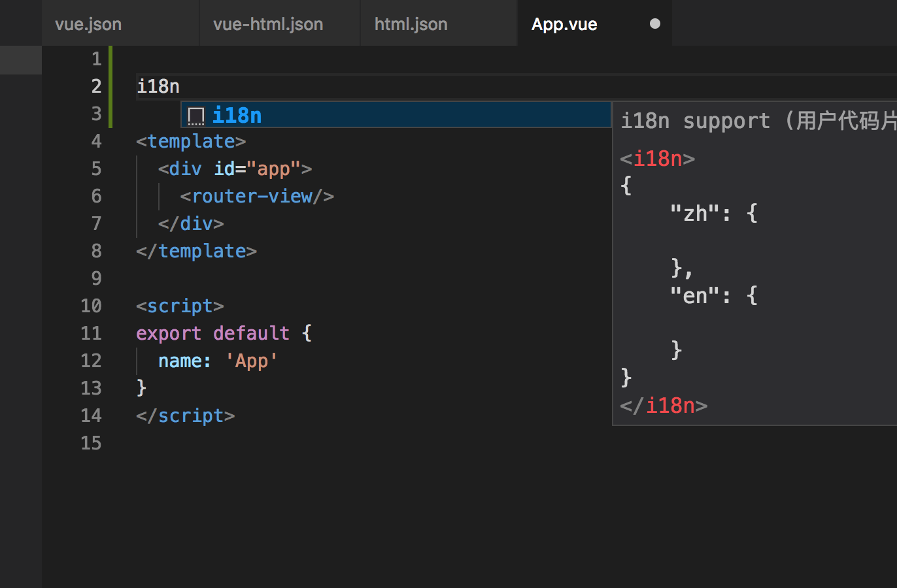
Task: Click the "zh": { line in preview
Action: tap(714, 213)
